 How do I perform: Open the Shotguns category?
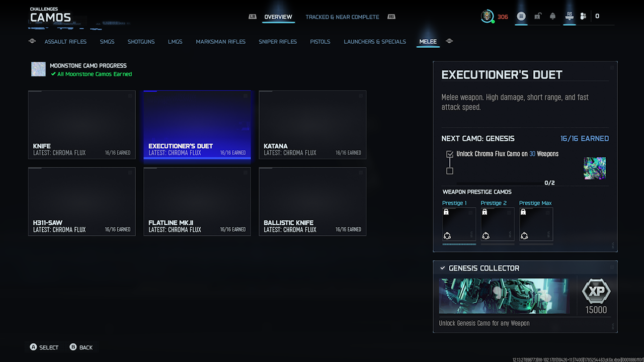click(141, 42)
